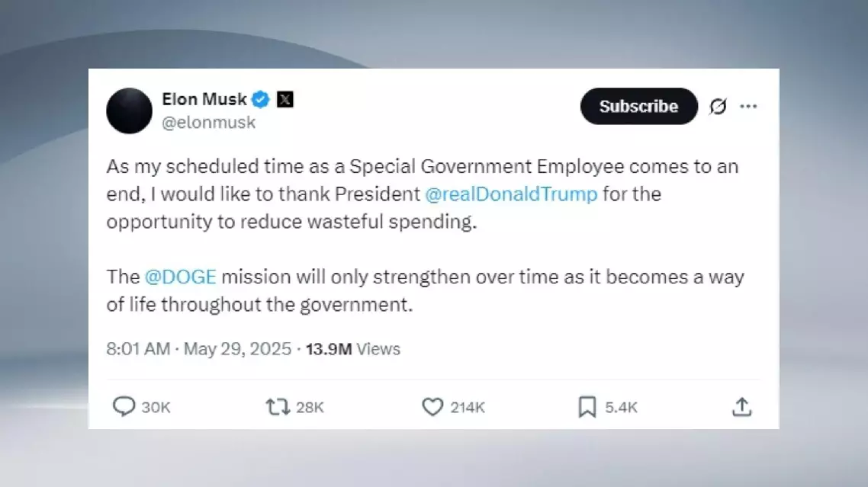The width and height of the screenshot is (868, 487).
Task: Like the tweet with the heart icon
Action: tap(432, 407)
